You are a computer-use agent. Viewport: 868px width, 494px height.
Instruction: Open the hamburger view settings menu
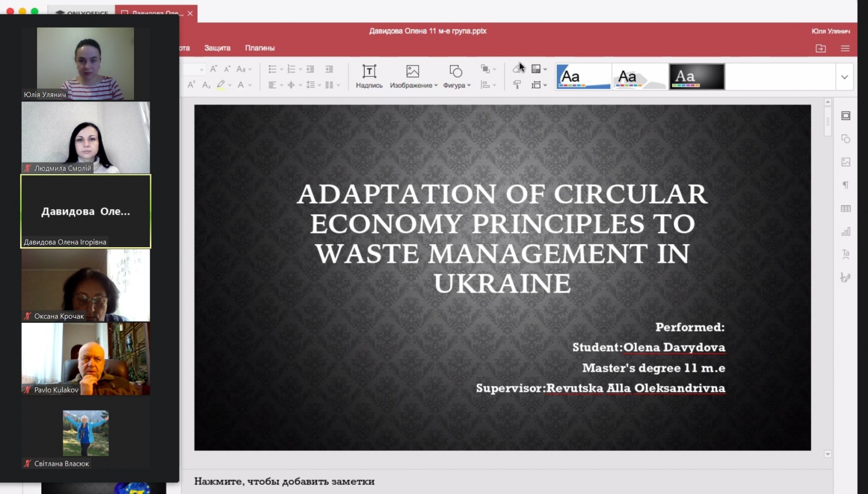(845, 48)
